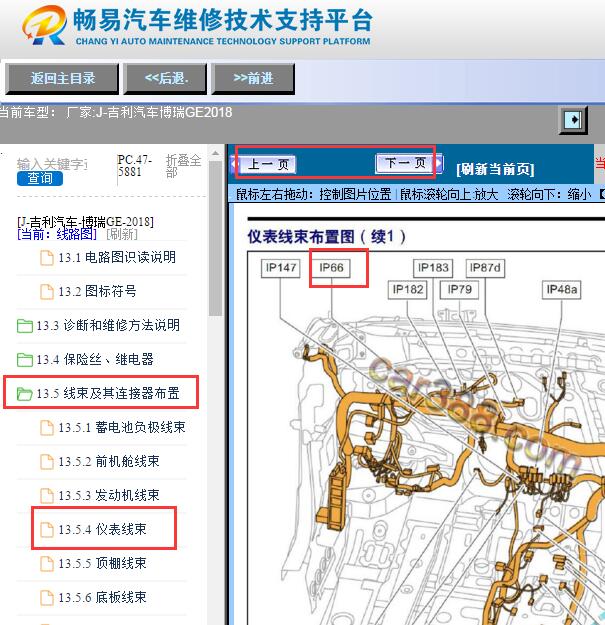
Task: Click the 畅易 platform logo icon
Action: (45, 25)
